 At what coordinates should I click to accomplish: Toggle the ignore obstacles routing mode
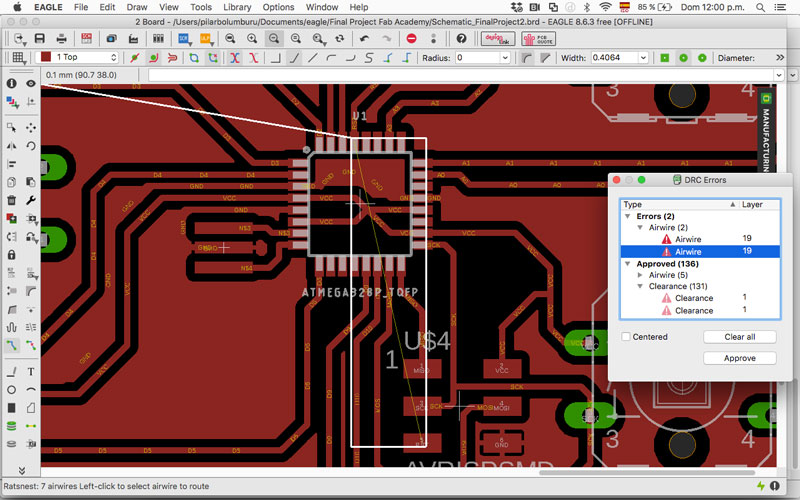click(x=135, y=58)
